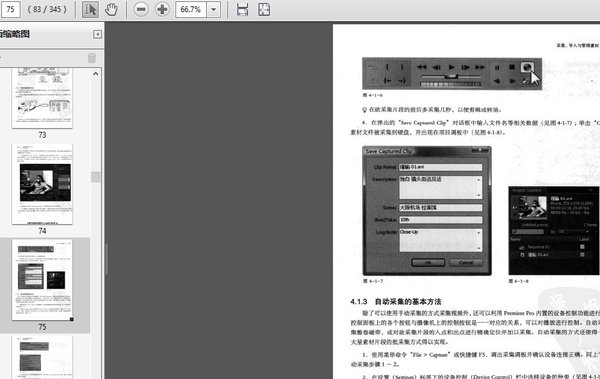Click the fit full page icon
This screenshot has height=379, width=600.
coord(264,10)
